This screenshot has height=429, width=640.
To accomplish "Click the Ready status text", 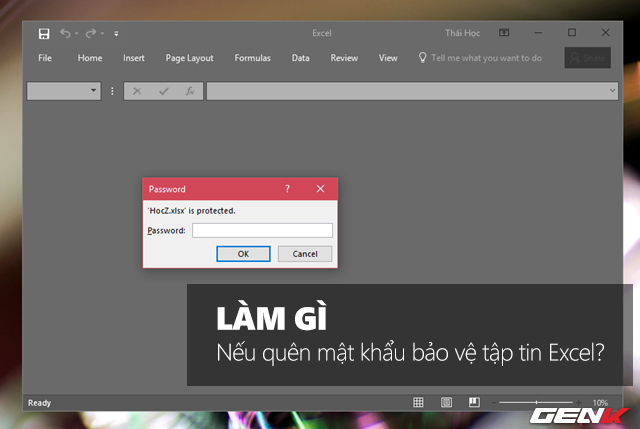I will point(39,403).
